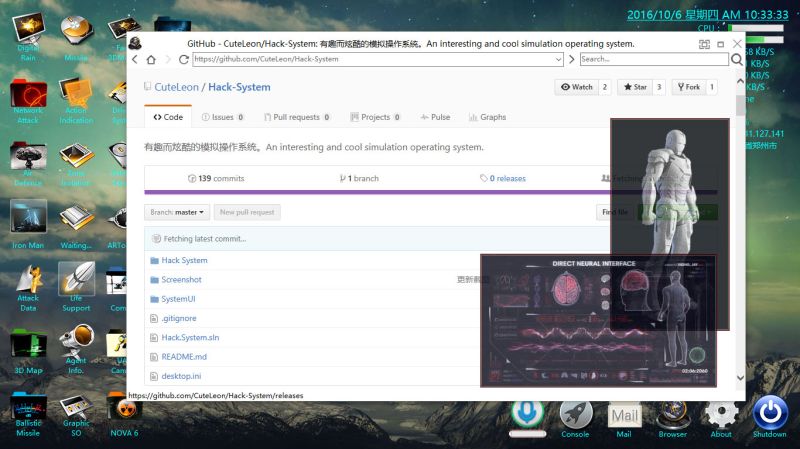Image resolution: width=800 pixels, height=449 pixels.
Task: View the 1 branch link
Action: [359, 178]
